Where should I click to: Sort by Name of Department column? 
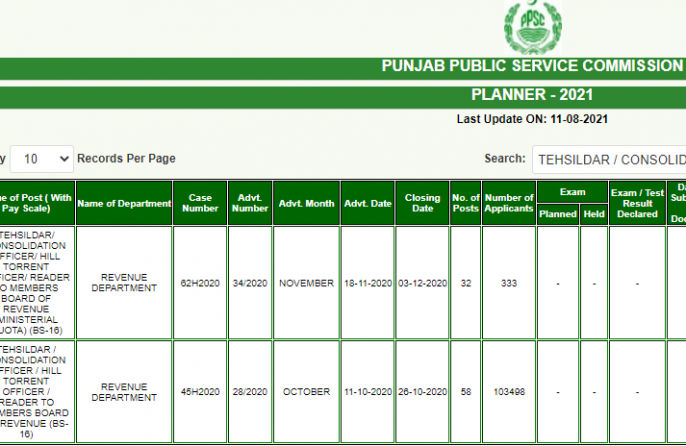pos(124,204)
